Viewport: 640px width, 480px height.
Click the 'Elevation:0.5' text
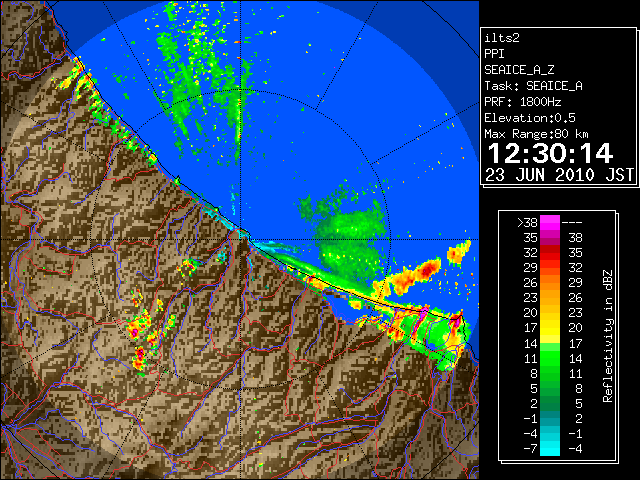pyautogui.click(x=530, y=118)
